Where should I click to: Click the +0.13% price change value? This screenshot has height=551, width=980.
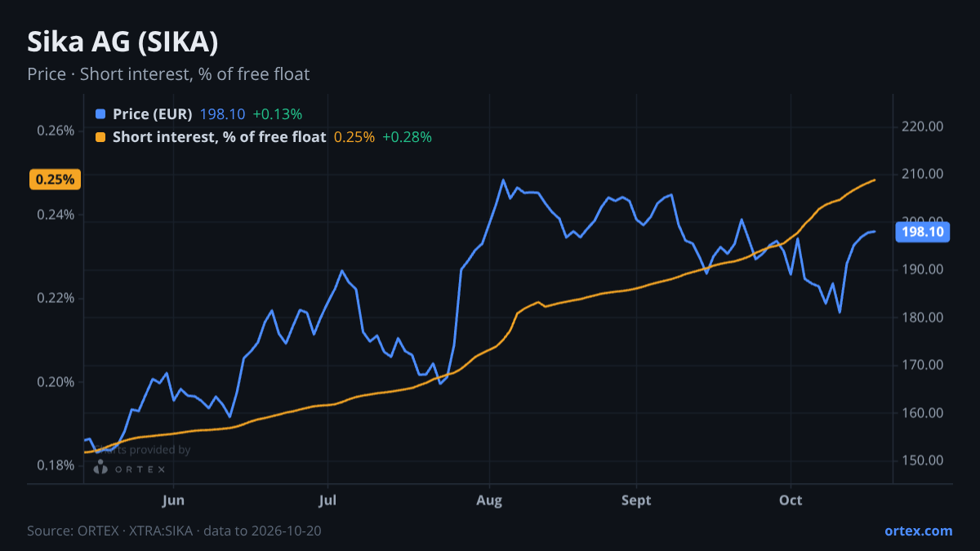tap(277, 114)
